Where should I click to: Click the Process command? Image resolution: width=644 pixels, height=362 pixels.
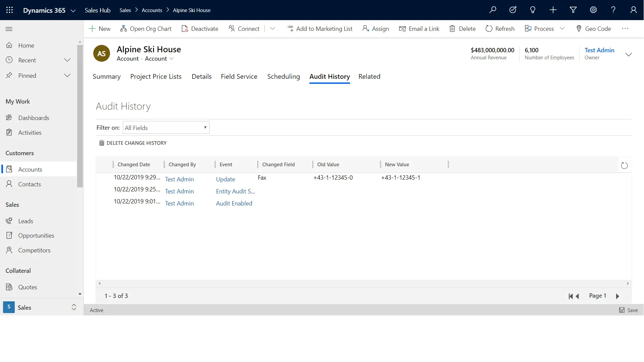point(539,29)
